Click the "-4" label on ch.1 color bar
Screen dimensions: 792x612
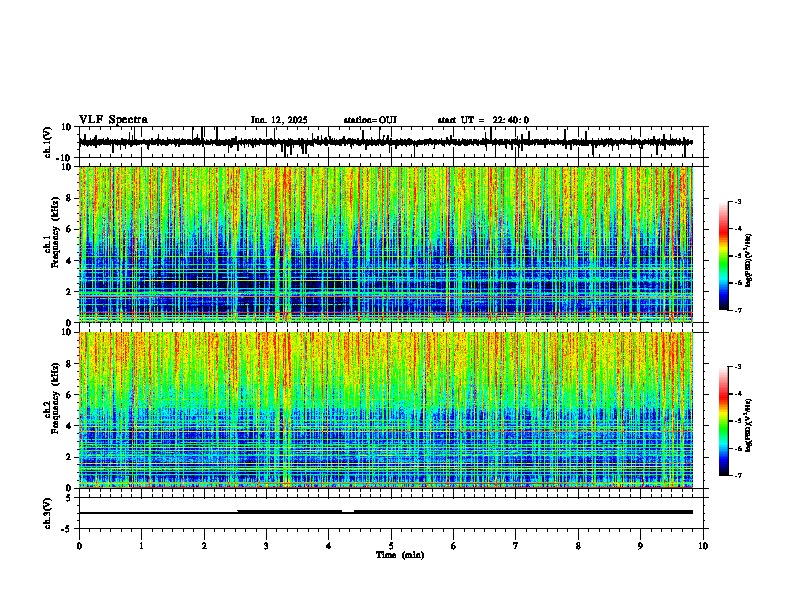coord(738,229)
